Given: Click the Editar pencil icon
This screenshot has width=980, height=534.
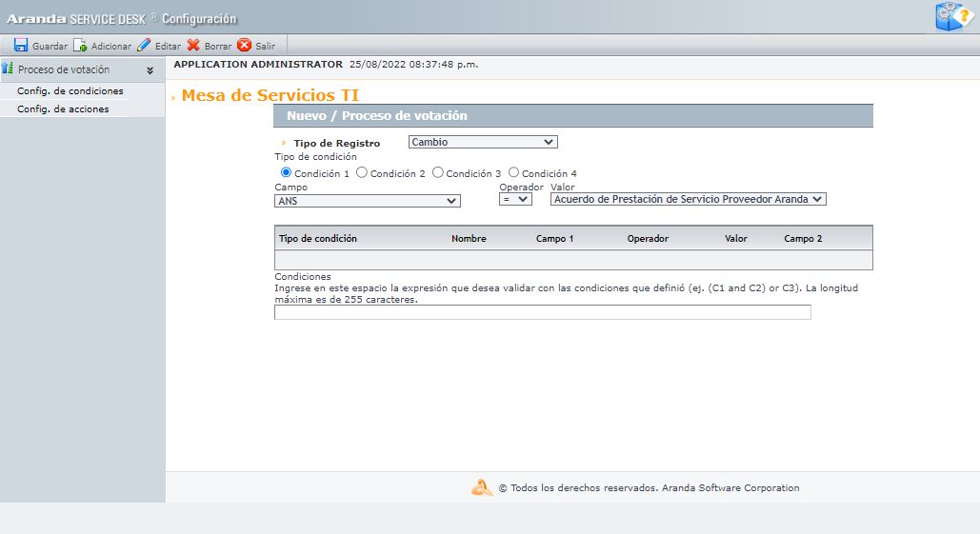Looking at the screenshot, I should click(x=144, y=45).
